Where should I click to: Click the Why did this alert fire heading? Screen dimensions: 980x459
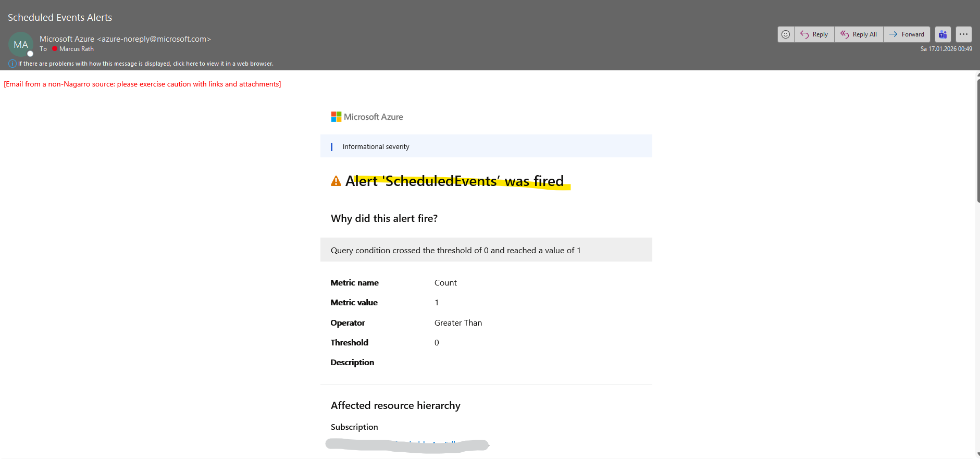[384, 218]
